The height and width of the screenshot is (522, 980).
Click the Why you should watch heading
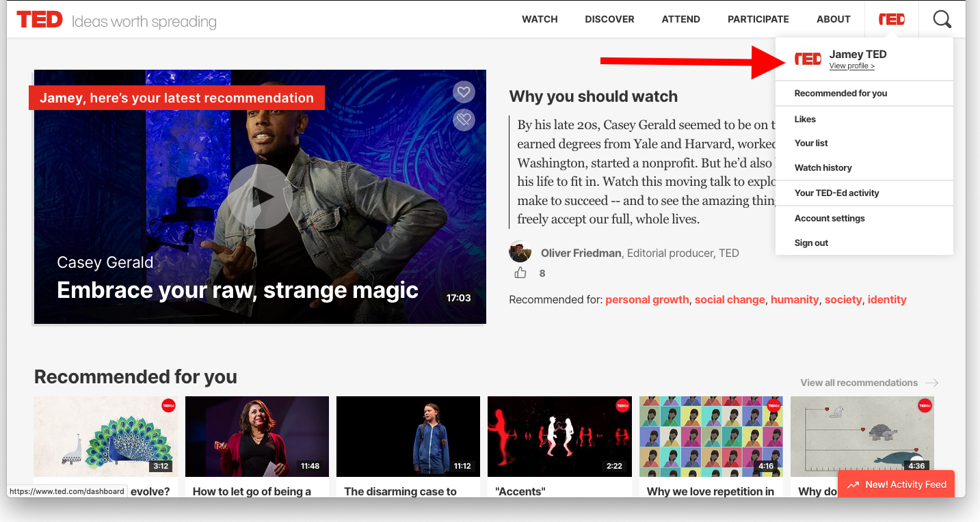[594, 96]
